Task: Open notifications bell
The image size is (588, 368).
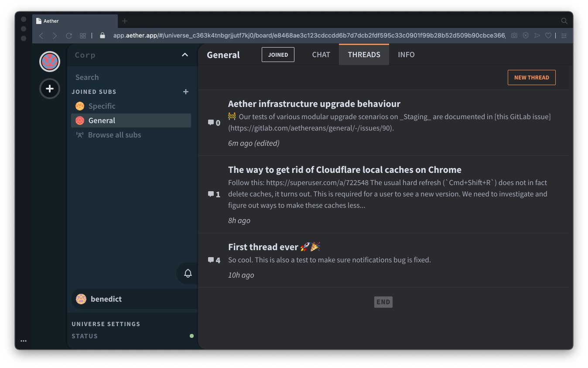Action: pyautogui.click(x=188, y=273)
